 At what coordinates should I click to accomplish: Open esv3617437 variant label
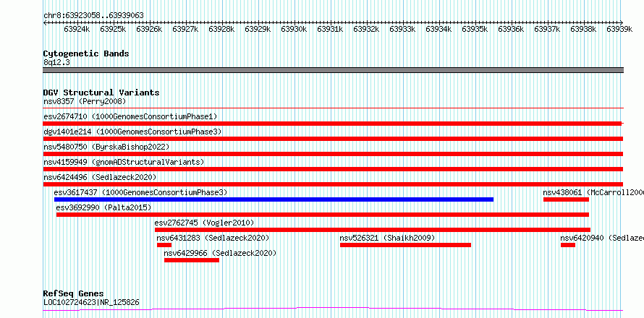point(140,192)
